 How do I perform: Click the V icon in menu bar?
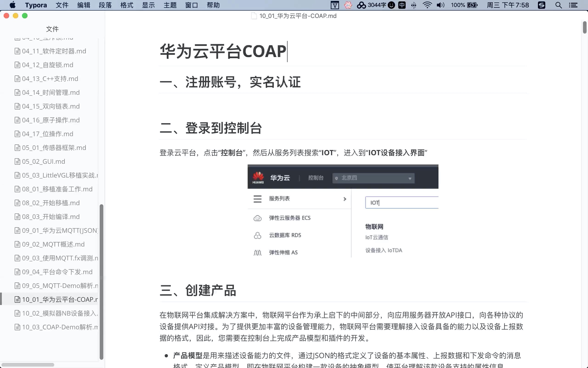point(335,5)
